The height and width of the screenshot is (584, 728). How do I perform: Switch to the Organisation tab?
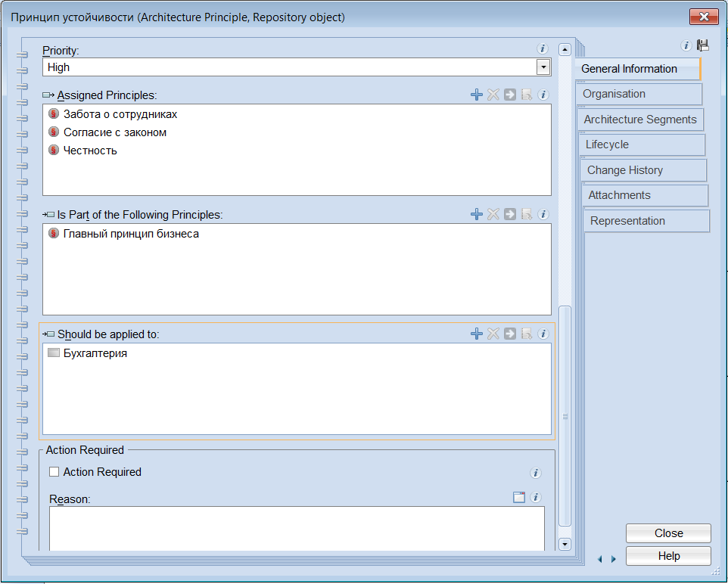pyautogui.click(x=639, y=94)
